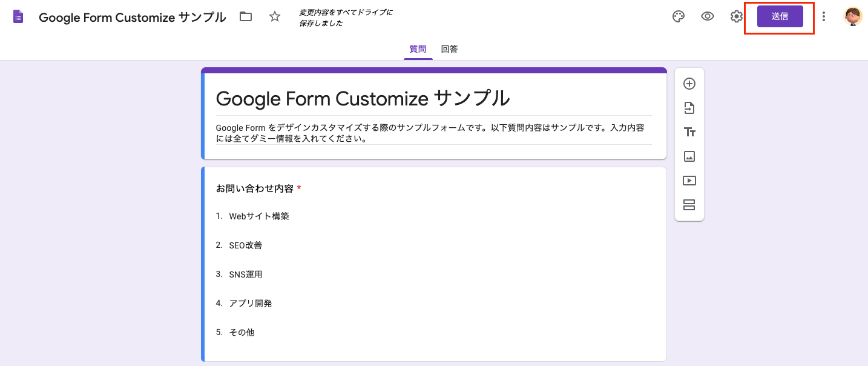
Task: Select the お問い合わせ内容 question title
Action: pyautogui.click(x=255, y=188)
